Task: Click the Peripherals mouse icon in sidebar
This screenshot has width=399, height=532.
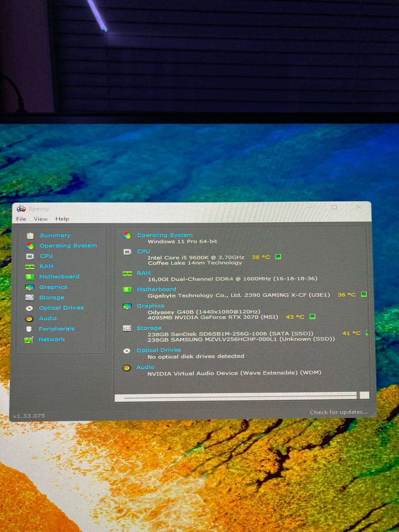Action: click(29, 329)
